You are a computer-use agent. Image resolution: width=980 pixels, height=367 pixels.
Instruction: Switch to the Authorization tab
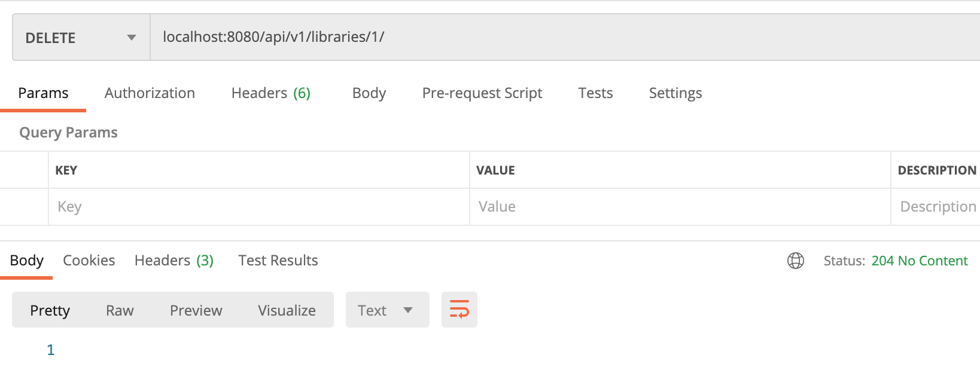pyautogui.click(x=150, y=93)
